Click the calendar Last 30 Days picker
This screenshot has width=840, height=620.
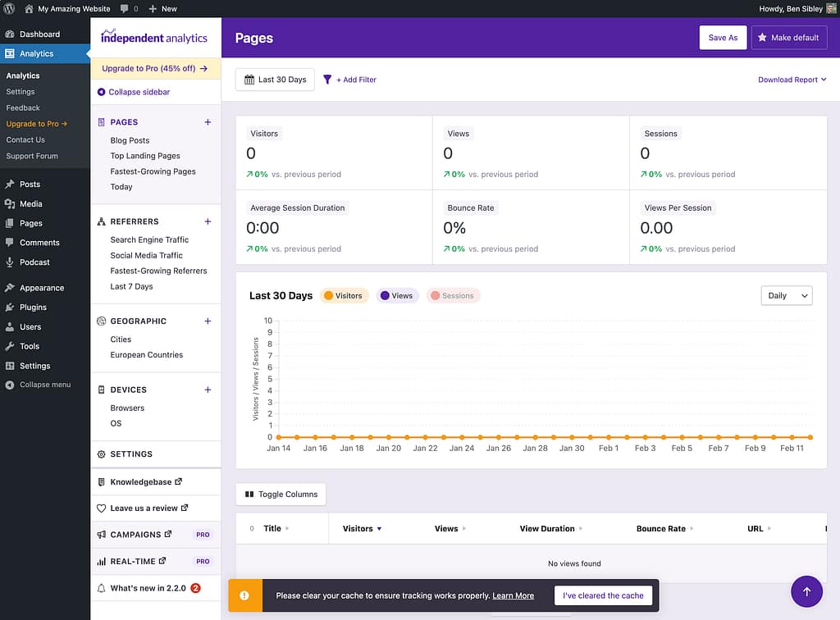(x=275, y=80)
